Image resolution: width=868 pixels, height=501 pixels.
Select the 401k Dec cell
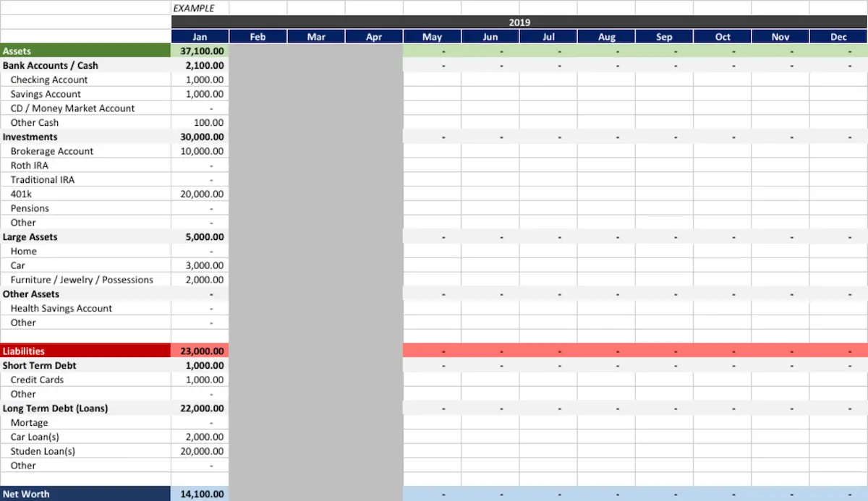click(838, 194)
